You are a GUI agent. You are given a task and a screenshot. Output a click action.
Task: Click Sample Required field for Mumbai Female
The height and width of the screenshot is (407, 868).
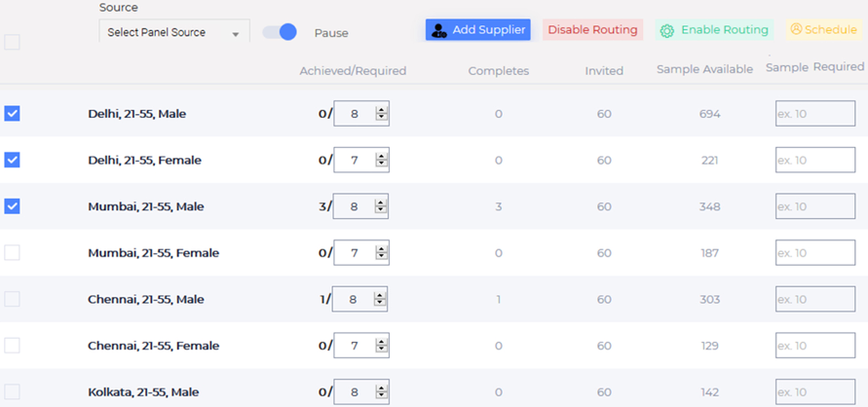click(x=814, y=253)
